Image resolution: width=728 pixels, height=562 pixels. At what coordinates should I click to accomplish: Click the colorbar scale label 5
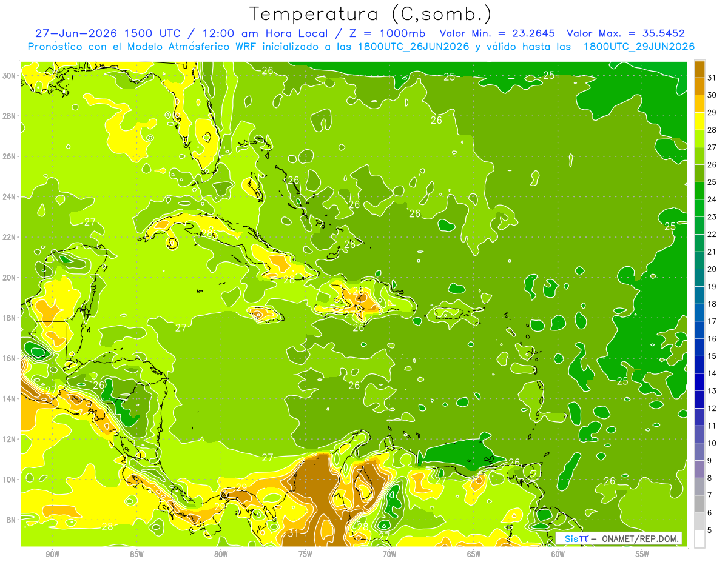coord(710,530)
